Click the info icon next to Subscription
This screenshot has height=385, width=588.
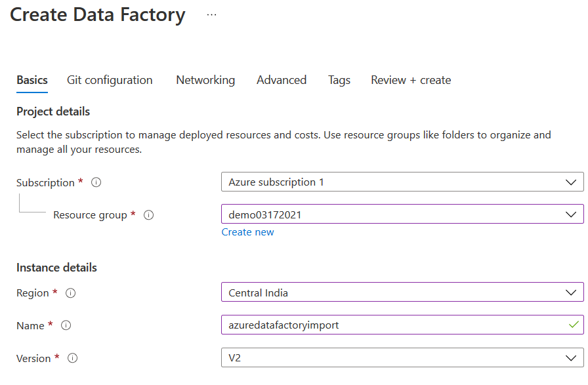coord(96,183)
